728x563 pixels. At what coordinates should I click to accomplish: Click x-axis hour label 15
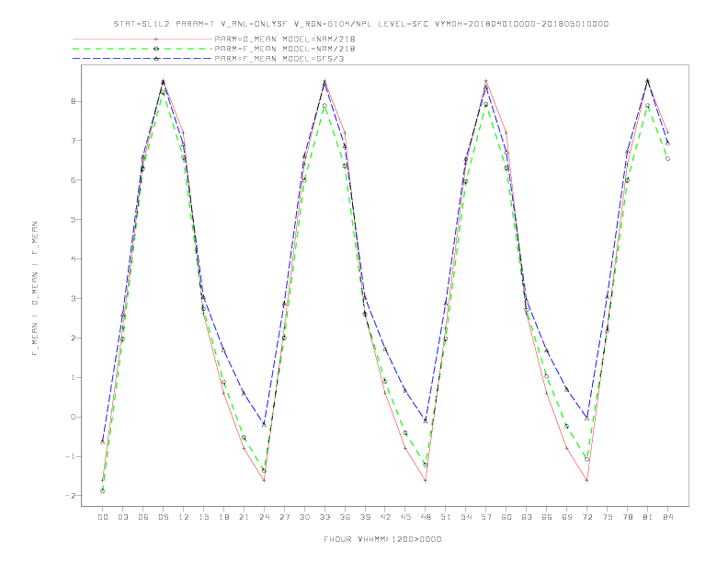203,517
